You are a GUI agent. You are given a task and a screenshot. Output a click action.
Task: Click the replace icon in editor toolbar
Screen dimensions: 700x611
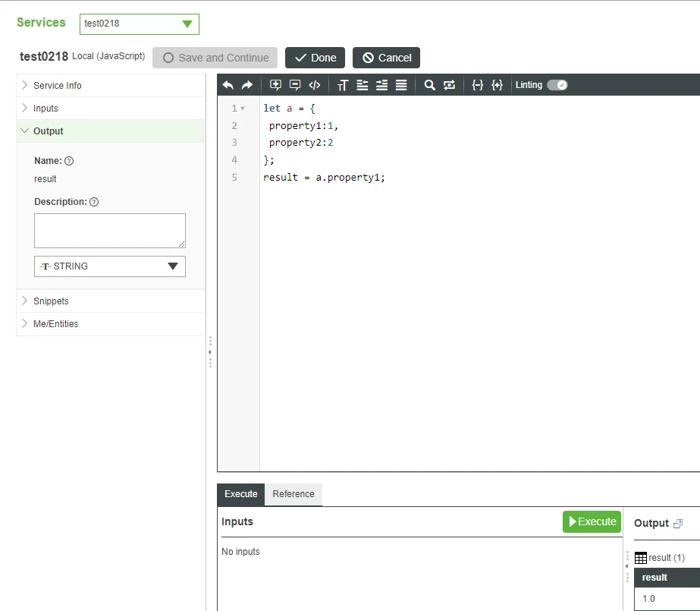(x=449, y=85)
